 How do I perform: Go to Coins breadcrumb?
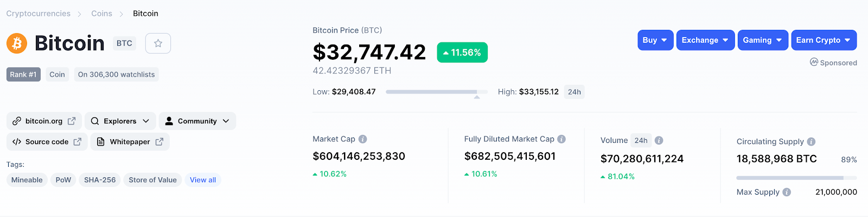pyautogui.click(x=101, y=14)
